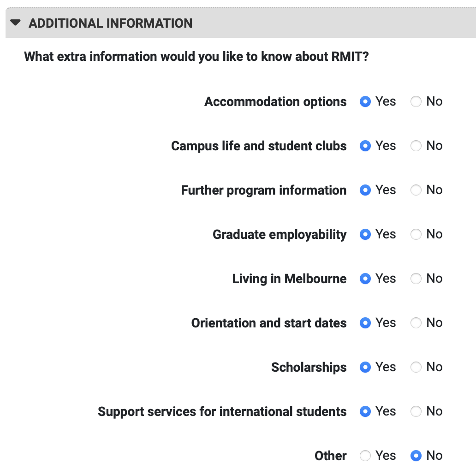476x475 pixels.
Task: Pick No for international student support services
Action: click(416, 411)
